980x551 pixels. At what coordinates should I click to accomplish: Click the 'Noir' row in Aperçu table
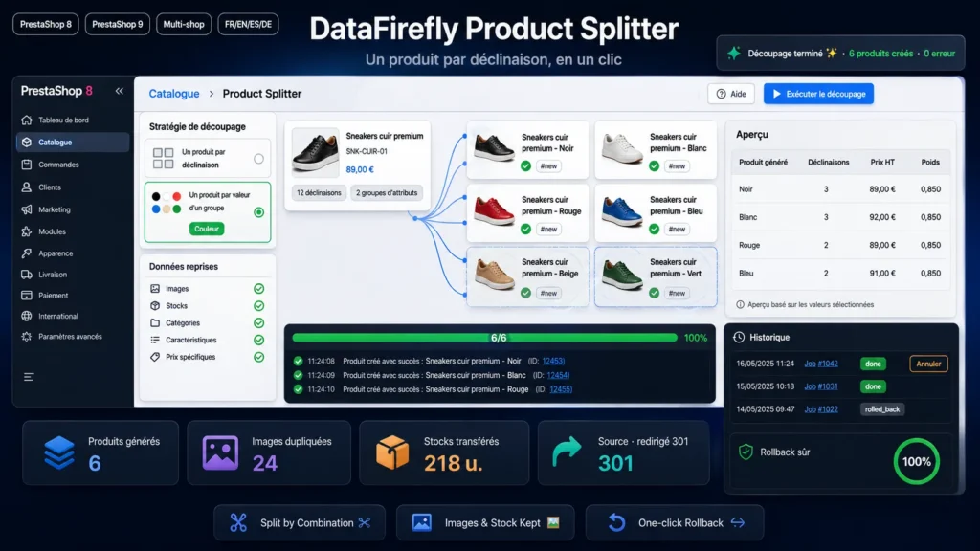(839, 189)
